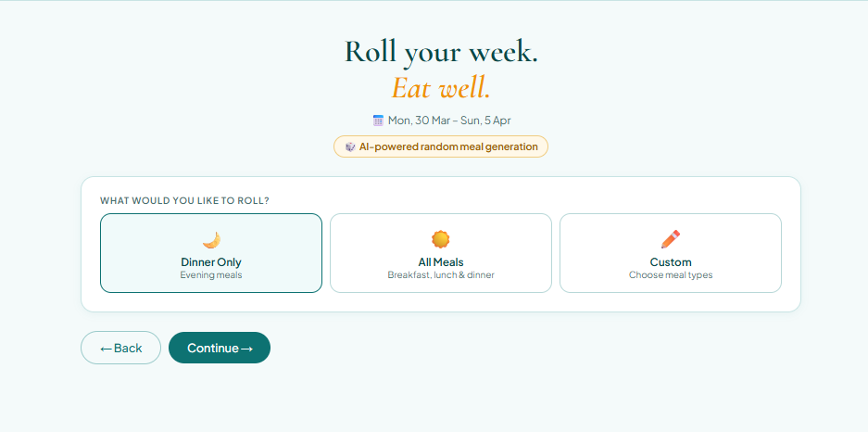Click the AI-powered random meal generation badge
Screen dimensions: 868x432
[441, 146]
